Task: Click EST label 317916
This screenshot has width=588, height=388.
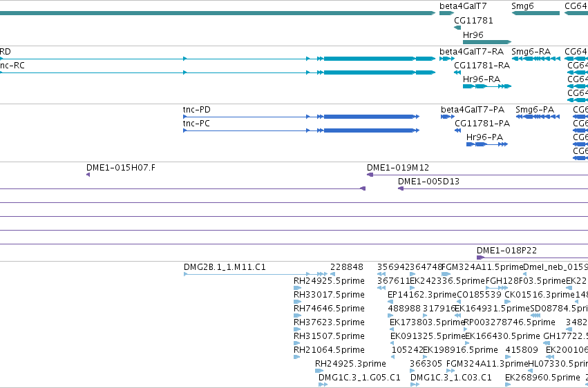Action: coord(439,309)
